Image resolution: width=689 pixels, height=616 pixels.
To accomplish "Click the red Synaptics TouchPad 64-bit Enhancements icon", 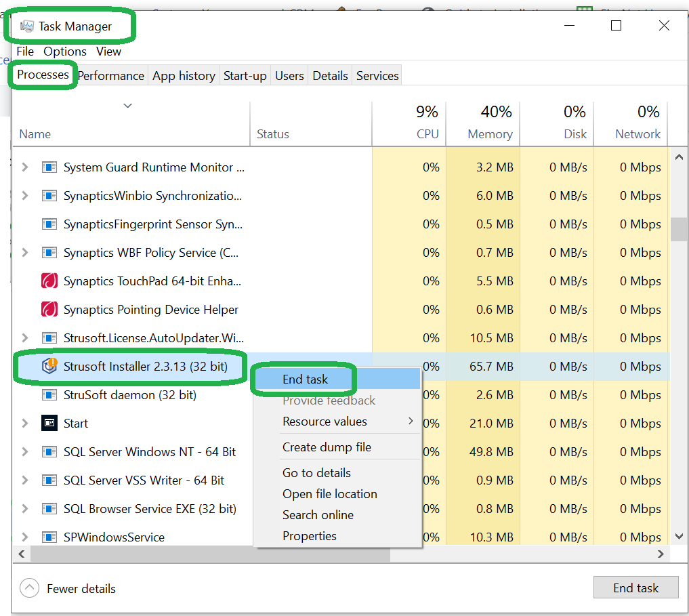I will pyautogui.click(x=49, y=281).
